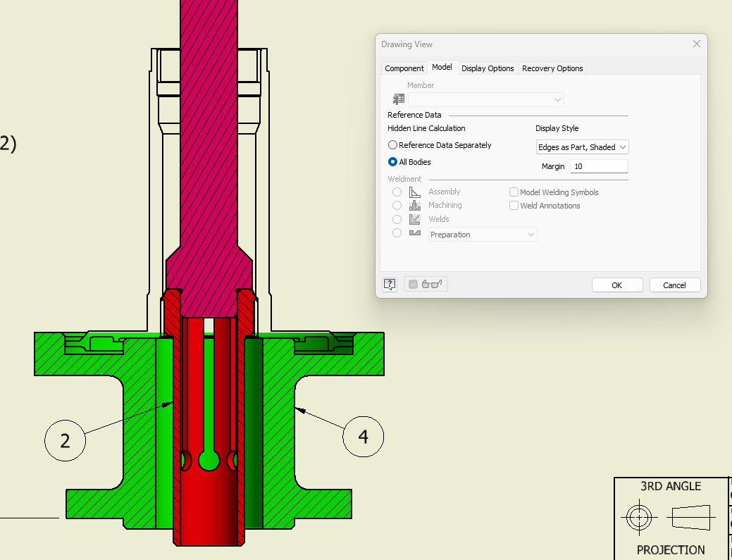
Task: Open dialog help button
Action: coord(390,284)
